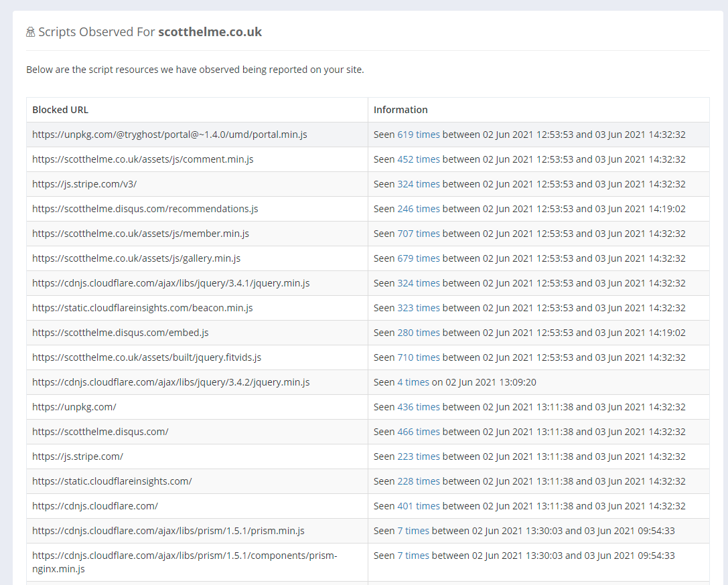
Task: Click the 452 times link for comment.min.js
Action: 418,159
